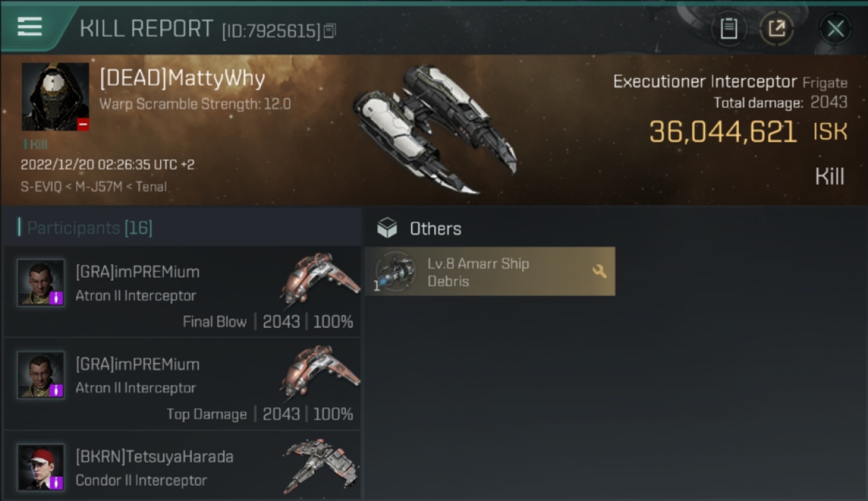
Task: Open the [DEAD]MattyWhy pilot name
Action: pyautogui.click(x=182, y=79)
